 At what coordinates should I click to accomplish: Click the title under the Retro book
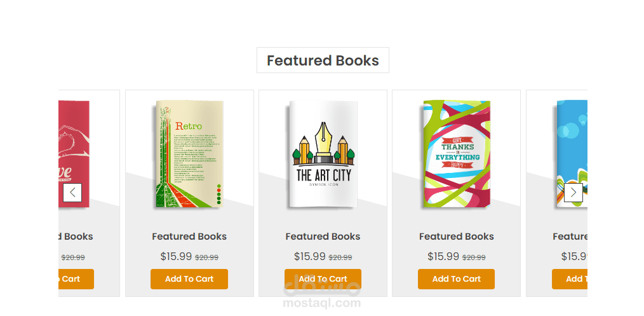(189, 237)
